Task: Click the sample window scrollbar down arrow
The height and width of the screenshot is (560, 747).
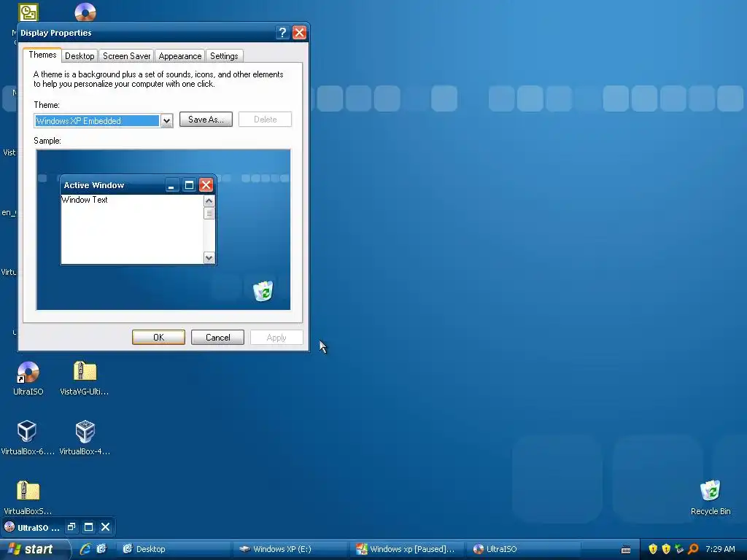Action: tap(209, 257)
